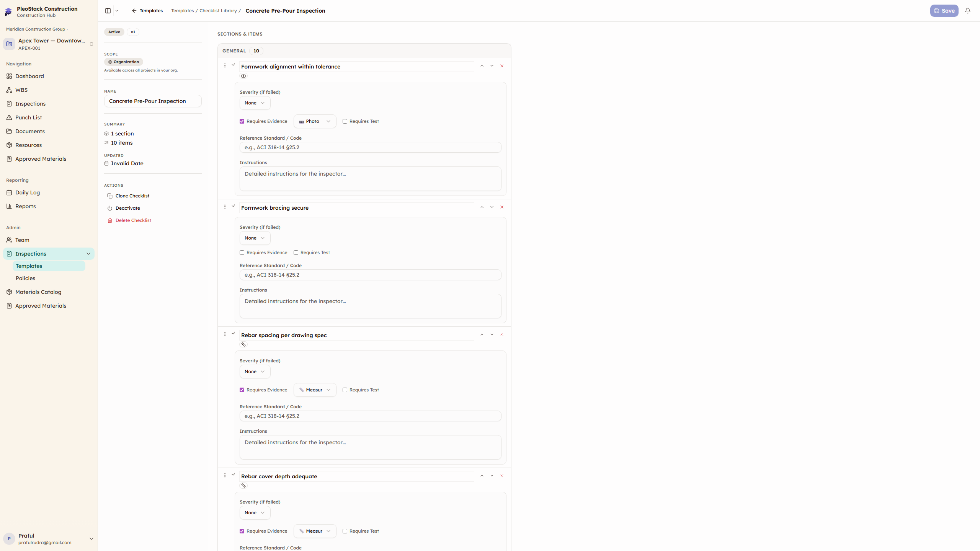Open Photo evidence type dropdown
The image size is (980, 551).
point(315,121)
